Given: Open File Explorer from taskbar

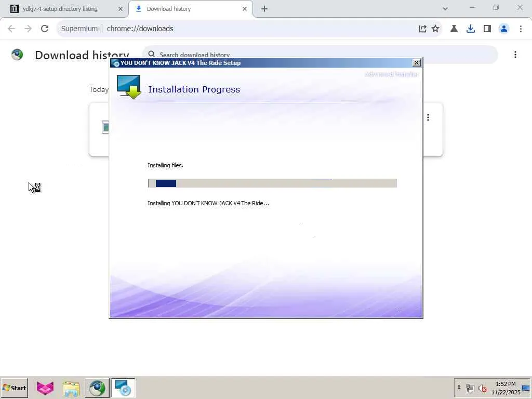Looking at the screenshot, I should pyautogui.click(x=71, y=388).
